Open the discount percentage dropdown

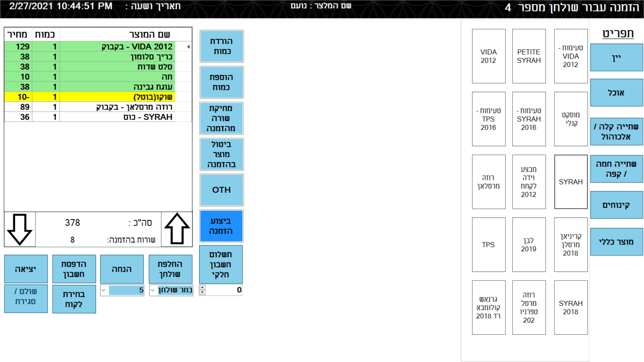tap(104, 290)
